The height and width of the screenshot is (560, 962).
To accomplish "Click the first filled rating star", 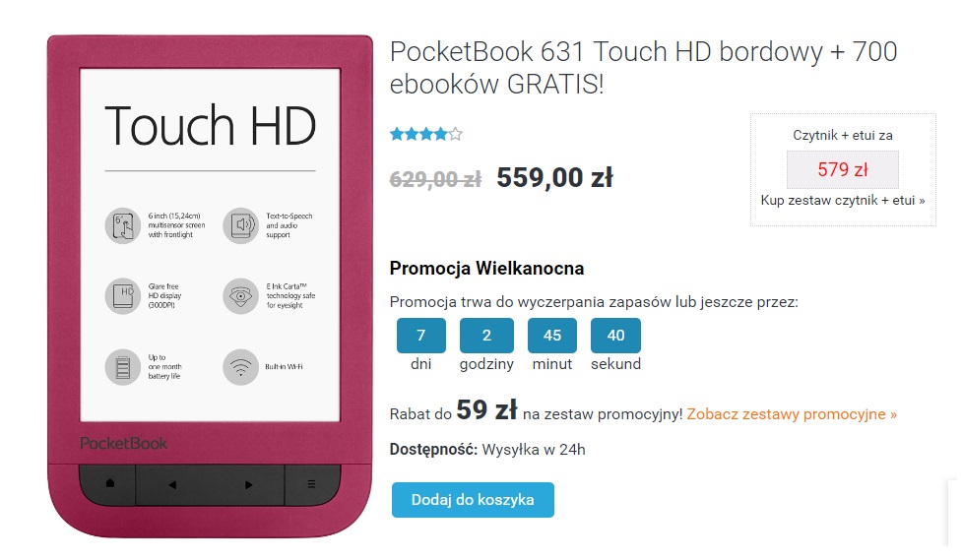I will click(397, 134).
